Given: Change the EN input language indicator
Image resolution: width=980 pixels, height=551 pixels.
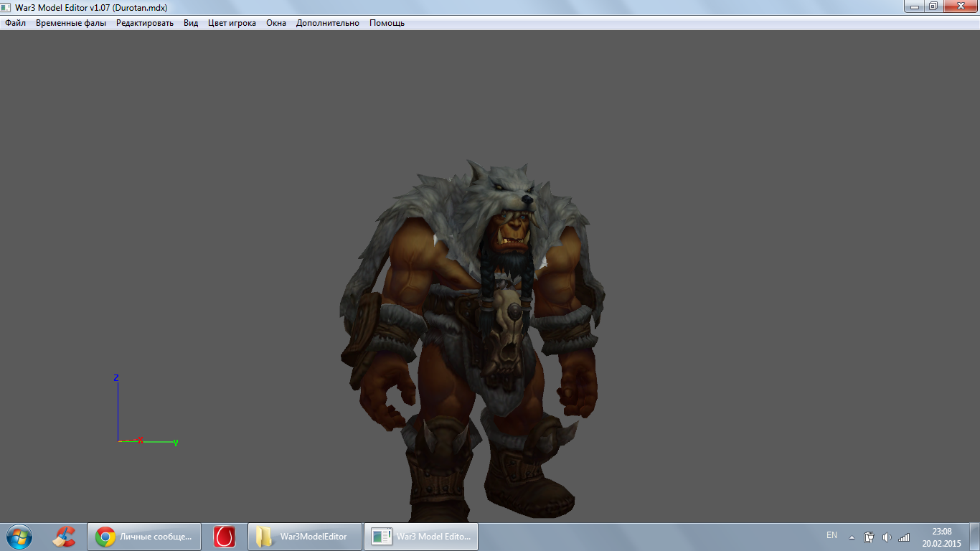Looking at the screenshot, I should (831, 535).
